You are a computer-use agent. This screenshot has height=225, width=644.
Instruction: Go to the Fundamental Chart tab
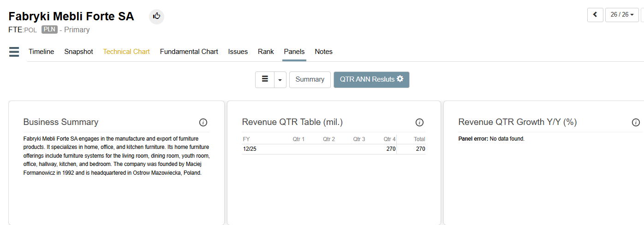tap(189, 52)
